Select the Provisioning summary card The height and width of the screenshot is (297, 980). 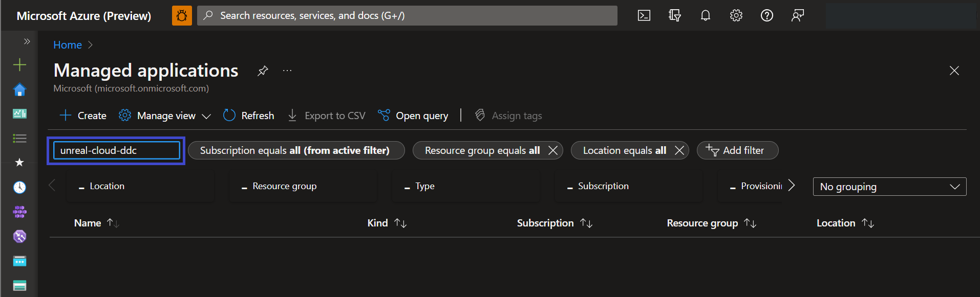pos(750,186)
